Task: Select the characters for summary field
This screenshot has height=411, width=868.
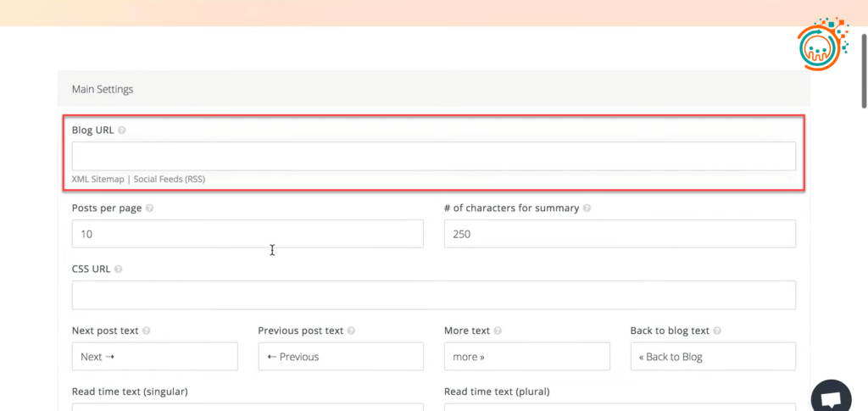Action: point(619,234)
